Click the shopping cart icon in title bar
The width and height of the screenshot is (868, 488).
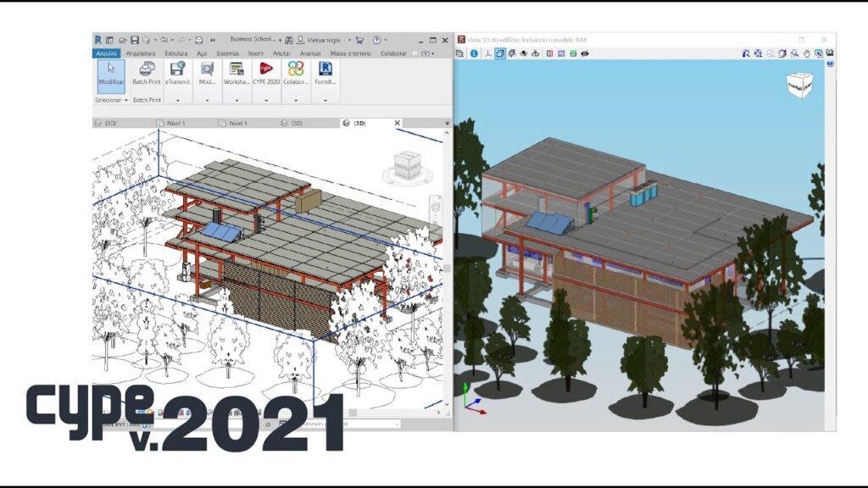coord(359,40)
